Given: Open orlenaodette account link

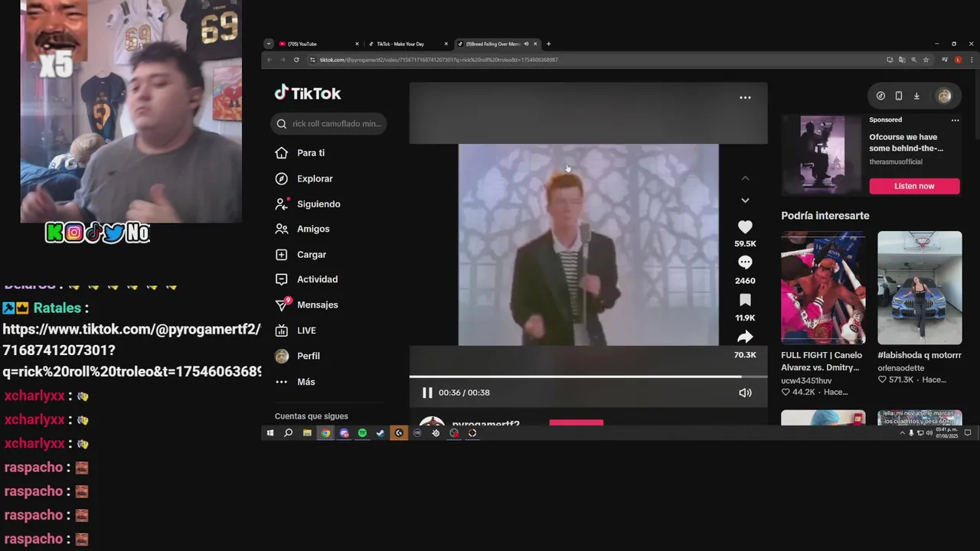Looking at the screenshot, I should tap(902, 368).
